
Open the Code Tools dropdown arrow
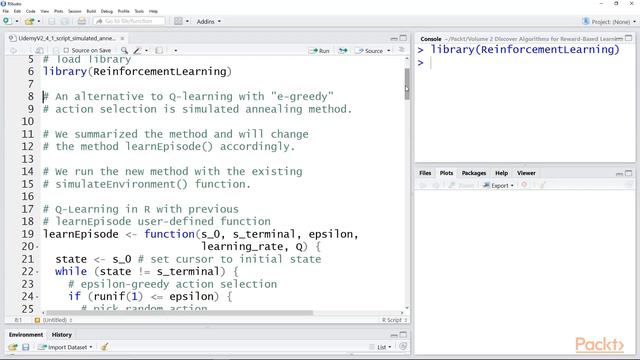coord(147,51)
